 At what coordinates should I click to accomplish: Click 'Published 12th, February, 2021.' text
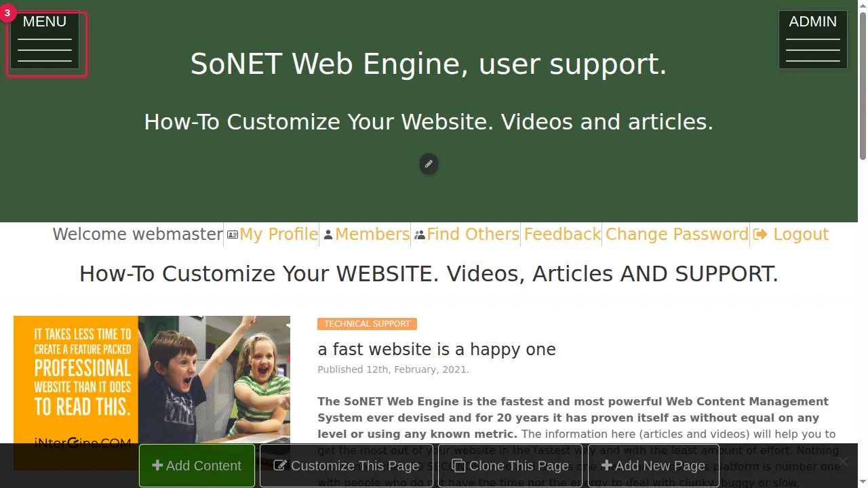point(393,369)
